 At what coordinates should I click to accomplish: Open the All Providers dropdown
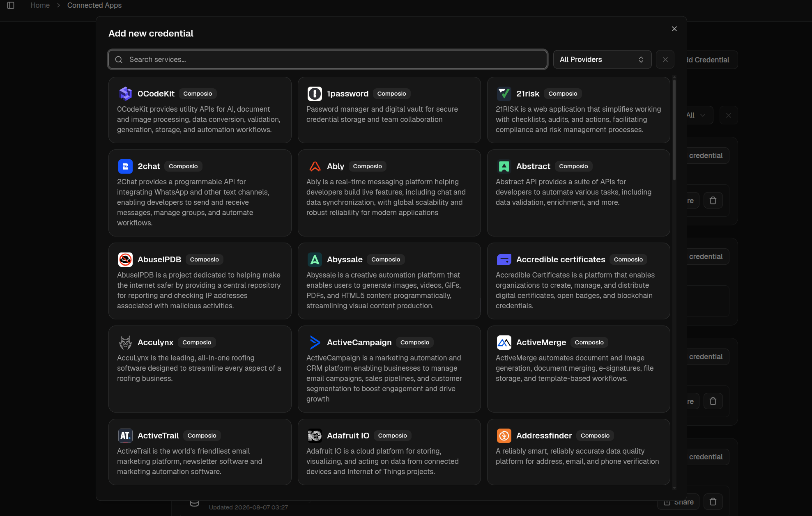[602, 60]
